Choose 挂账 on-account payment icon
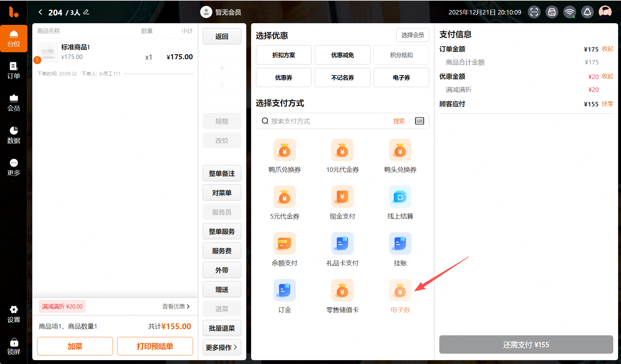 tap(400, 244)
